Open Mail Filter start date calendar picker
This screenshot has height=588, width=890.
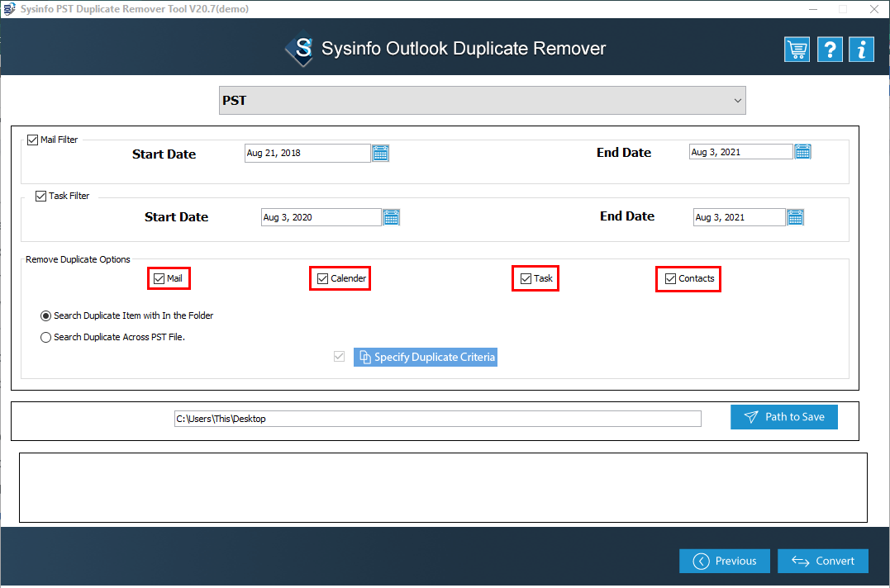380,153
